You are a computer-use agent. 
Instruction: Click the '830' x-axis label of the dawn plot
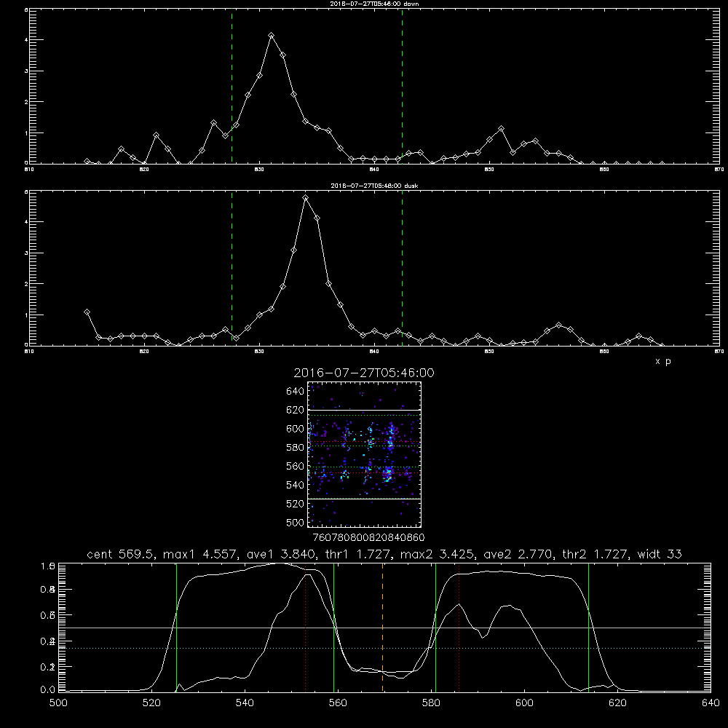click(x=259, y=170)
